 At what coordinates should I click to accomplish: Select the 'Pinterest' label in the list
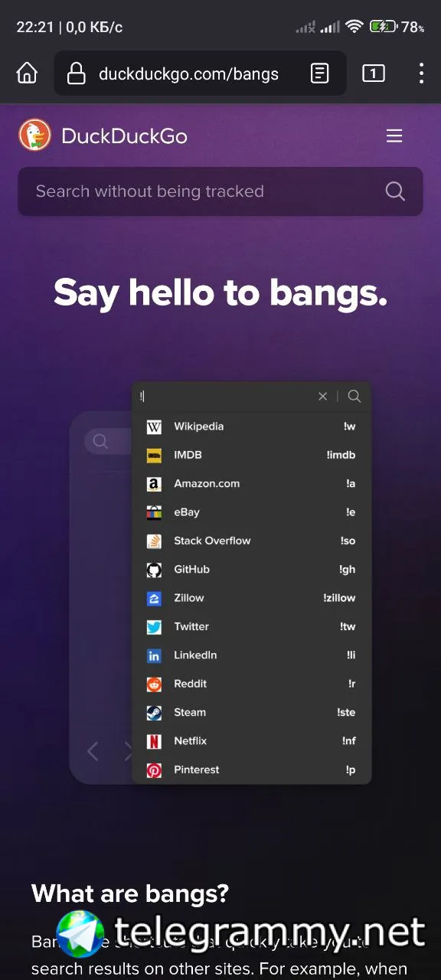[x=197, y=769]
